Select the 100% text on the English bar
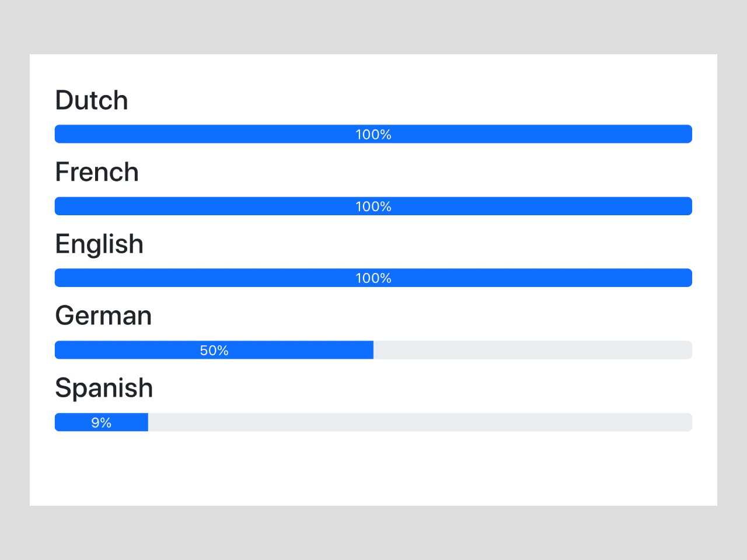The image size is (747, 560). tap(373, 278)
